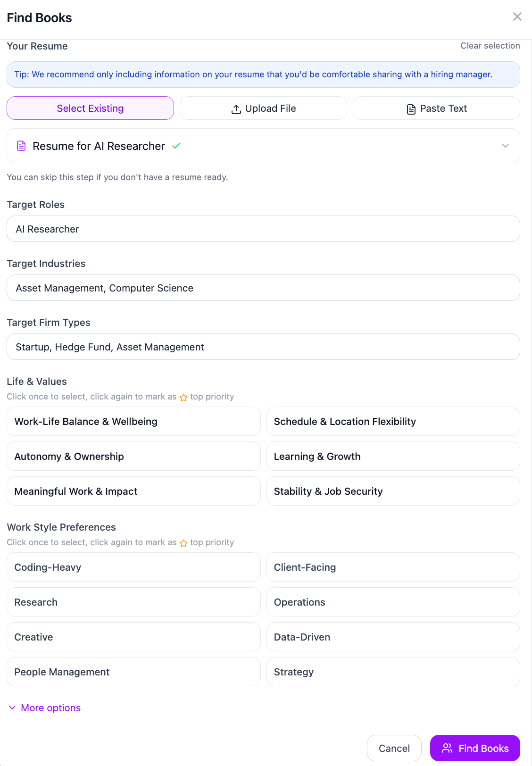Image resolution: width=532 pixels, height=766 pixels.
Task: Close the Find Books dialog
Action: [x=517, y=17]
